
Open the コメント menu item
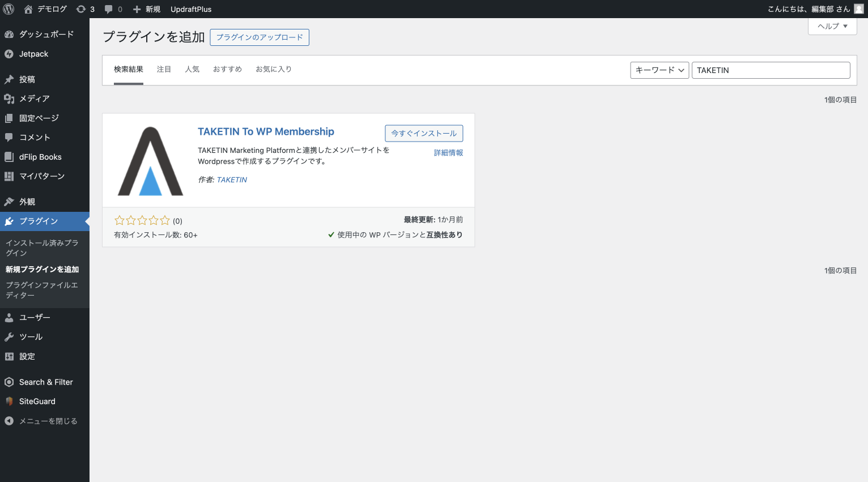[45, 137]
